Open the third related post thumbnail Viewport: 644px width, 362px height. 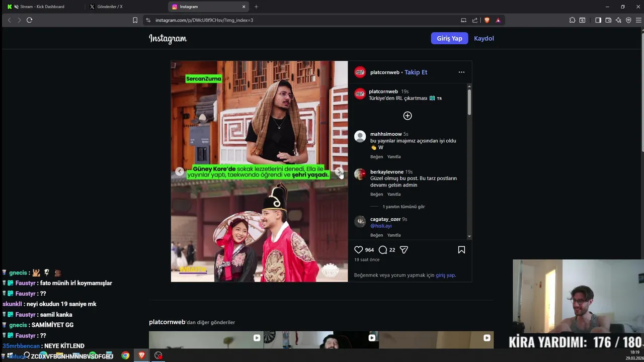436,340
